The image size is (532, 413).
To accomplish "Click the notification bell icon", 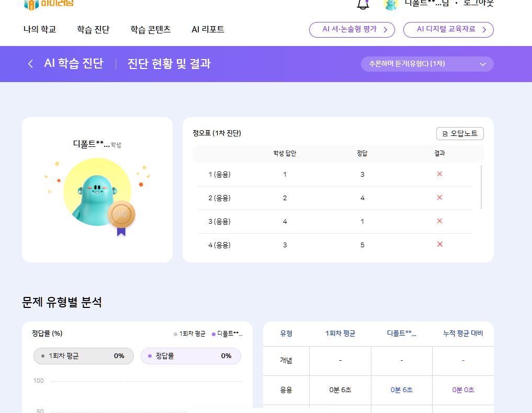I will pyautogui.click(x=363, y=4).
